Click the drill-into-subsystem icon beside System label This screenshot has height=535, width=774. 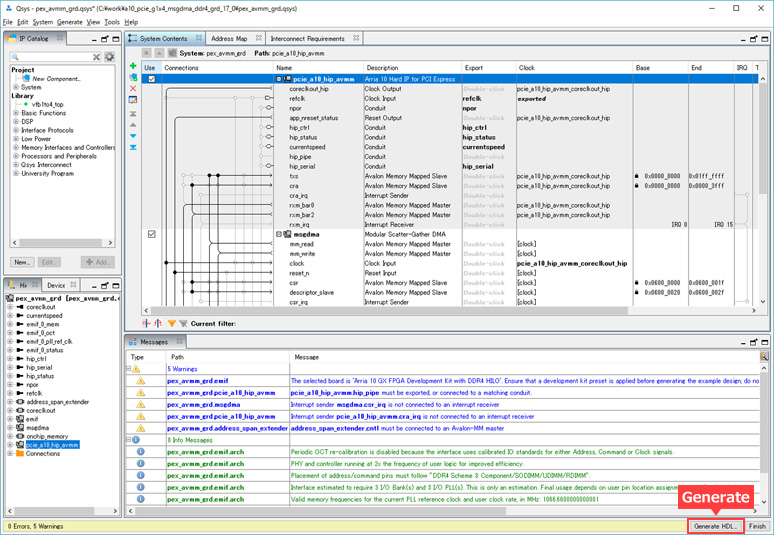tap(172, 53)
